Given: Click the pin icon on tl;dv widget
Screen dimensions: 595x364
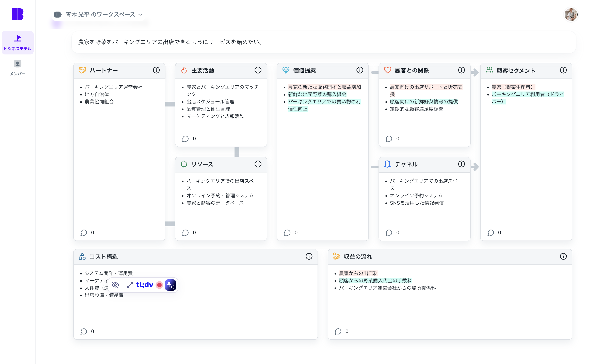Looking at the screenshot, I should click(171, 285).
